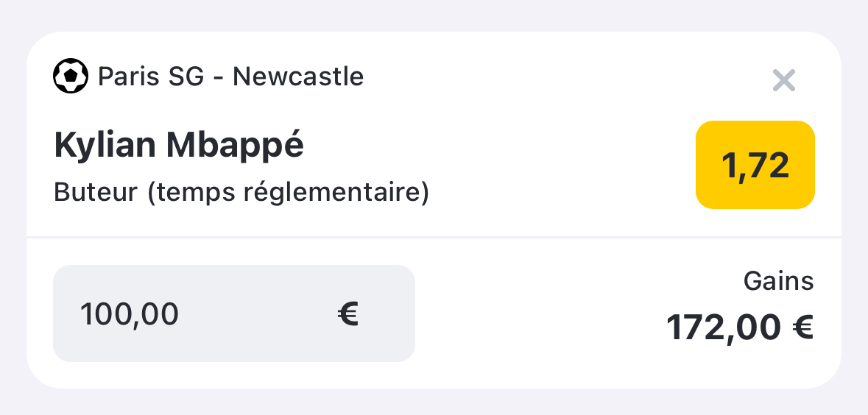
Task: Open the Paris SG - Newcastle match title
Action: [x=231, y=77]
